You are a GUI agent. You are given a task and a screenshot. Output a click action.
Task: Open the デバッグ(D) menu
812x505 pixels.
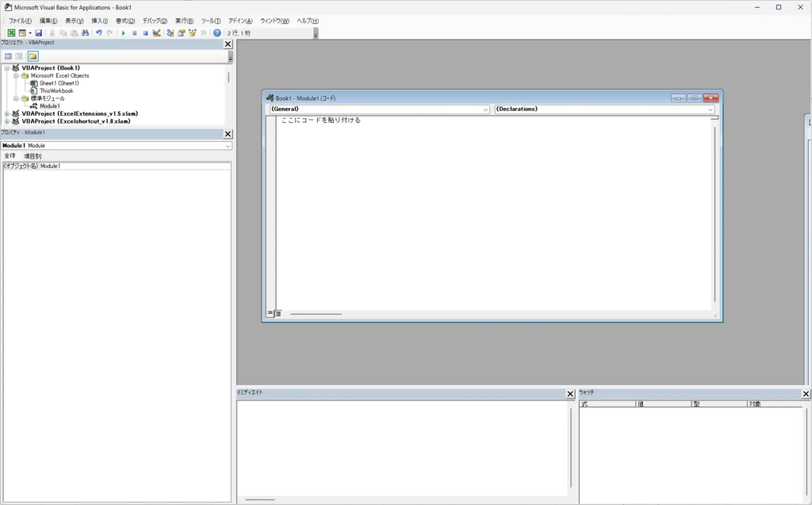pos(155,21)
